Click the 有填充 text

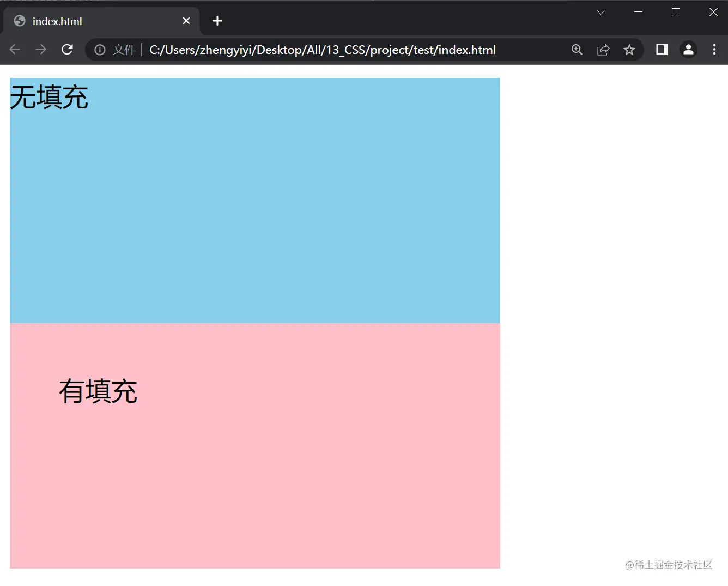pyautogui.click(x=98, y=391)
